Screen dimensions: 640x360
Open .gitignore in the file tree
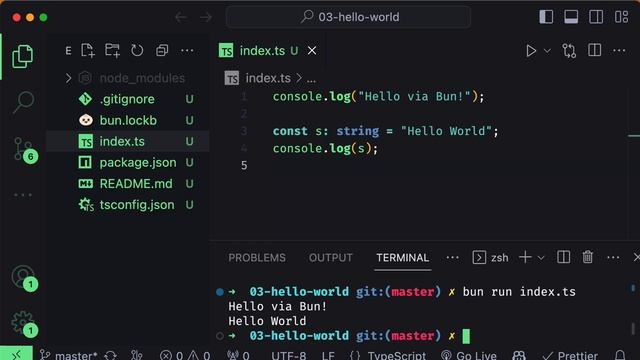[x=127, y=99]
